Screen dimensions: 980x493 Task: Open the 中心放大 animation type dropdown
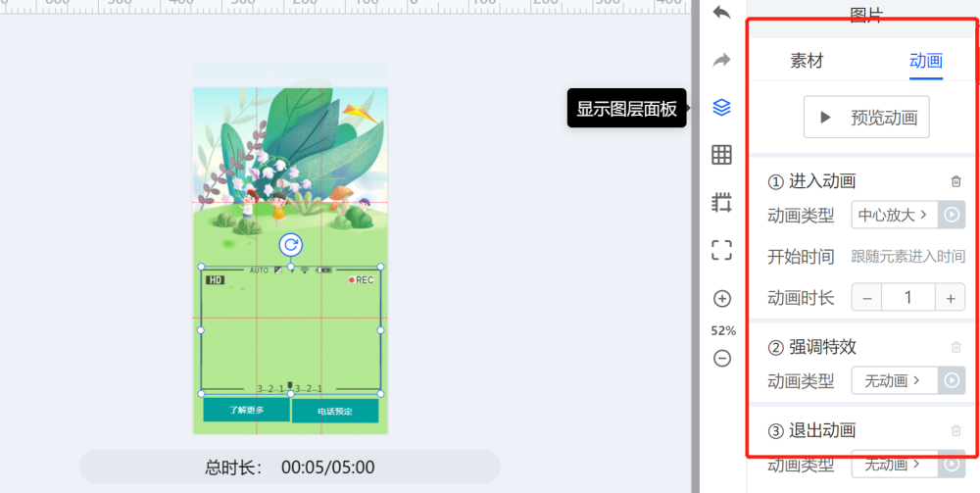point(895,215)
